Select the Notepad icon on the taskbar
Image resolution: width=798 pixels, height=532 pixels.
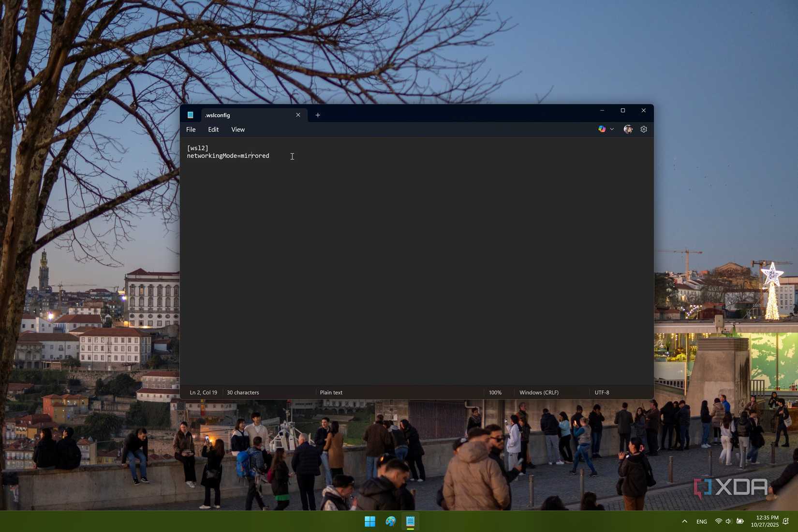pos(411,521)
